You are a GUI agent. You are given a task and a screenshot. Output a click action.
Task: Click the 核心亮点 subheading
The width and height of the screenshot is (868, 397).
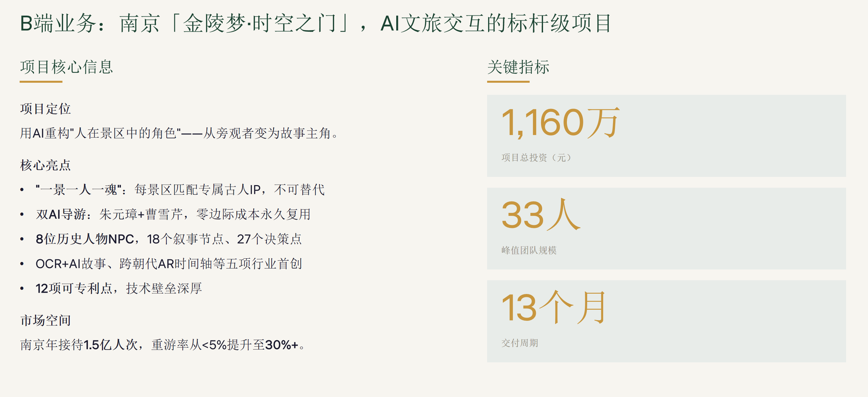[45, 165]
